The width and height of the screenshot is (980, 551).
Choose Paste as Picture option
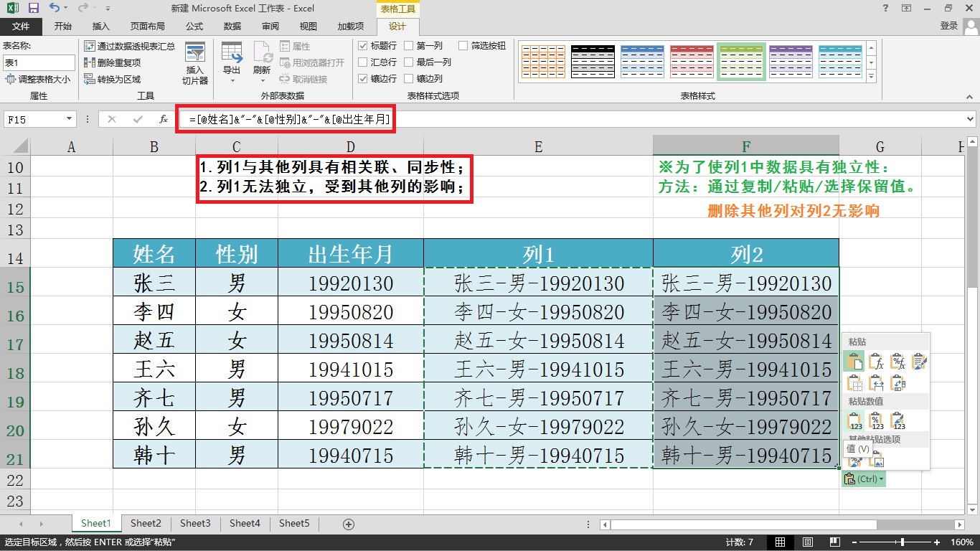pos(876,459)
